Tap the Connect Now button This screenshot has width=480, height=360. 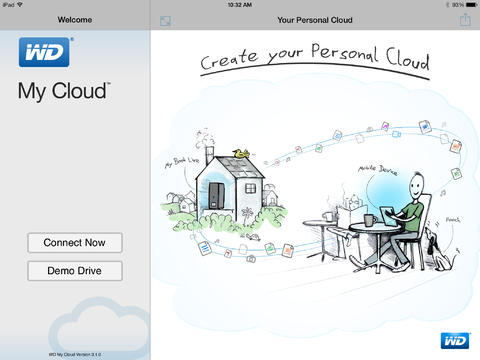[75, 243]
